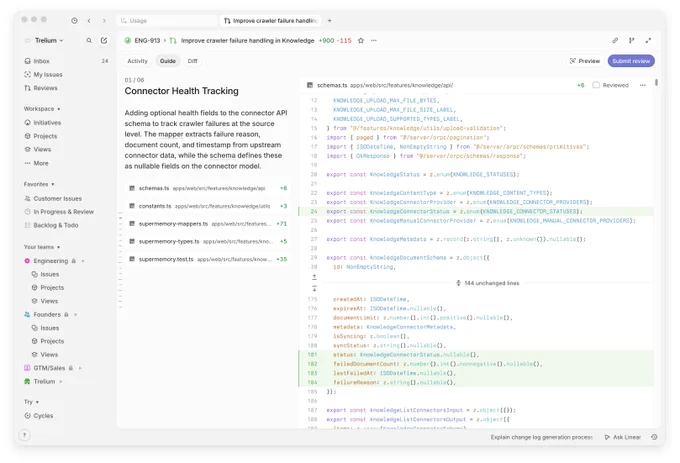
Task: Expand lines upward above unchanged section
Action: click(x=314, y=277)
